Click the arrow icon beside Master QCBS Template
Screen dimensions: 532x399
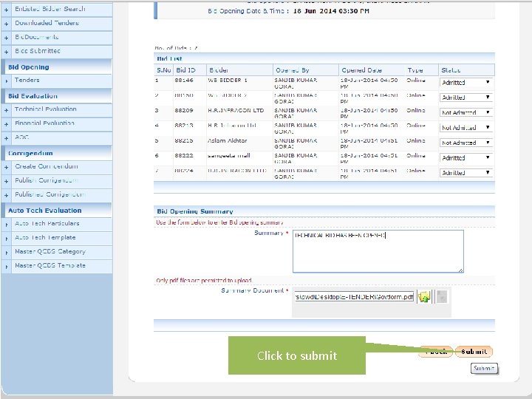point(7,266)
